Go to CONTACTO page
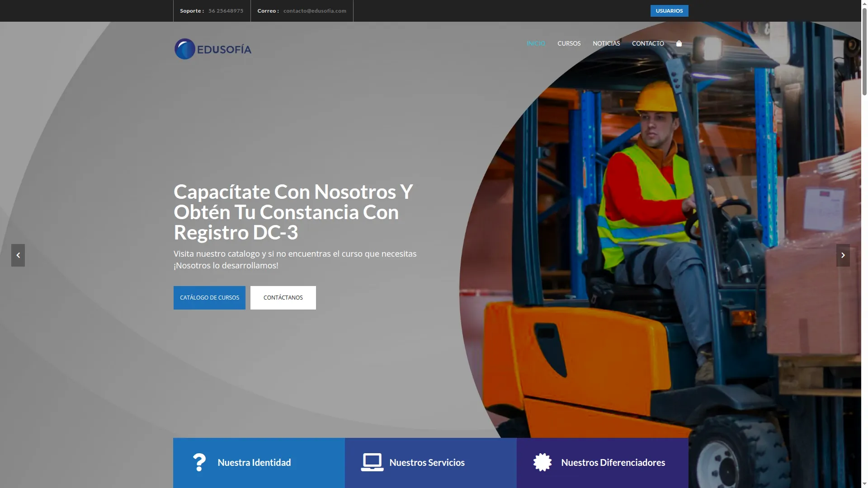 [x=648, y=43]
